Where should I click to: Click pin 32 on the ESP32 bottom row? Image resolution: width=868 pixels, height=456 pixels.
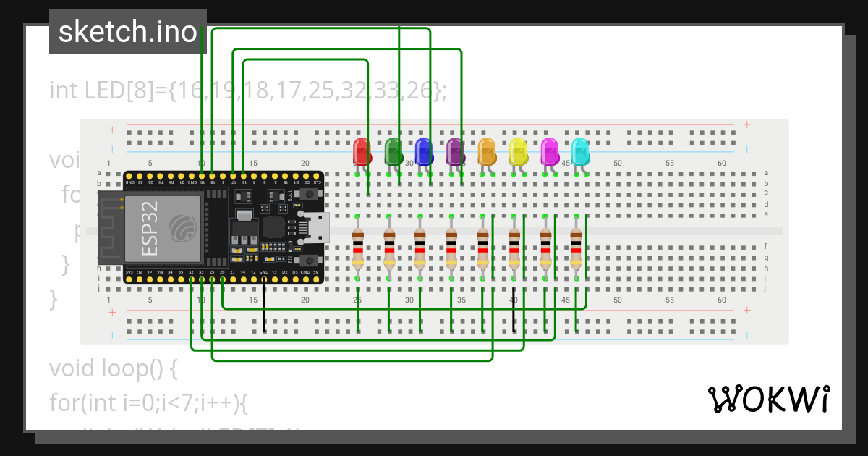pos(191,278)
